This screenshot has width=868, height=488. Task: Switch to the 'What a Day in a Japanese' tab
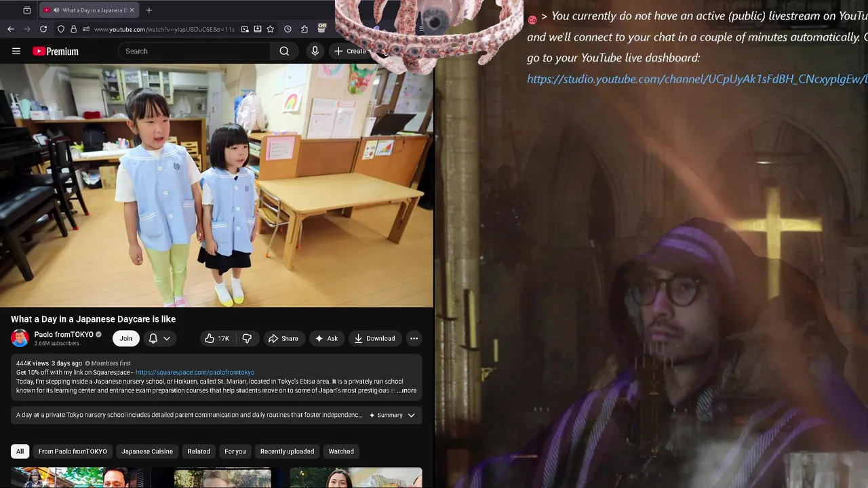88,10
